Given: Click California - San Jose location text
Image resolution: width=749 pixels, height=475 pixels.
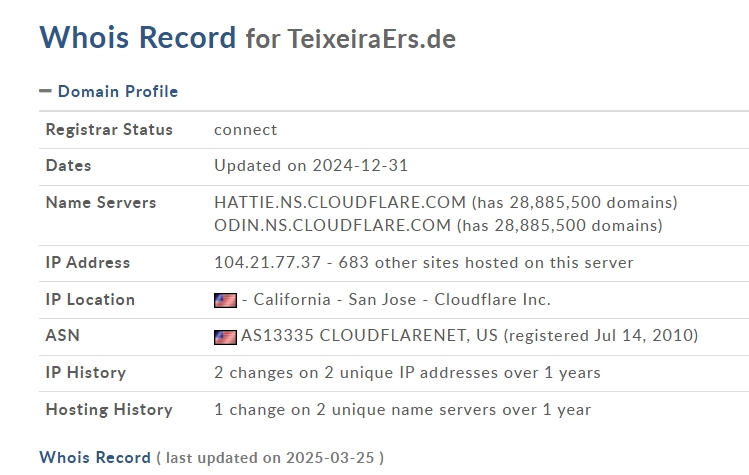Looking at the screenshot, I should (x=334, y=300).
